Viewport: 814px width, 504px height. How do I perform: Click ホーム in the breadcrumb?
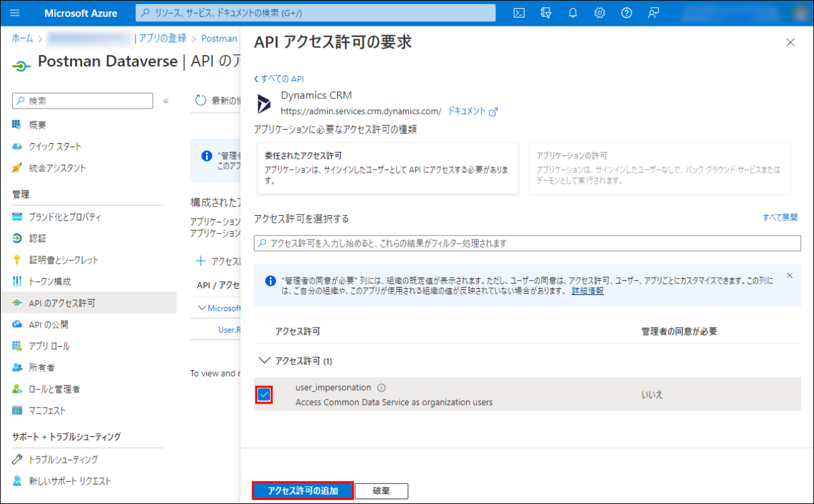(22, 39)
